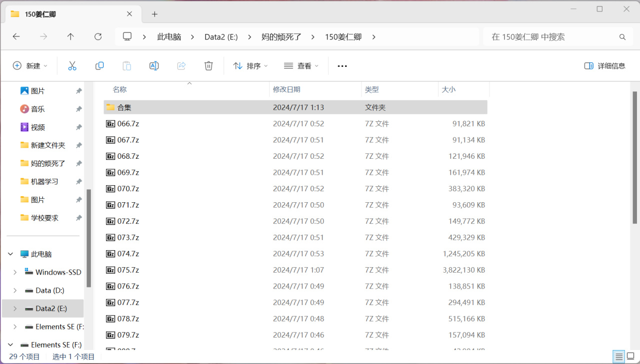Select file 070.7z
Image resolution: width=640 pixels, height=364 pixels.
pos(295,189)
